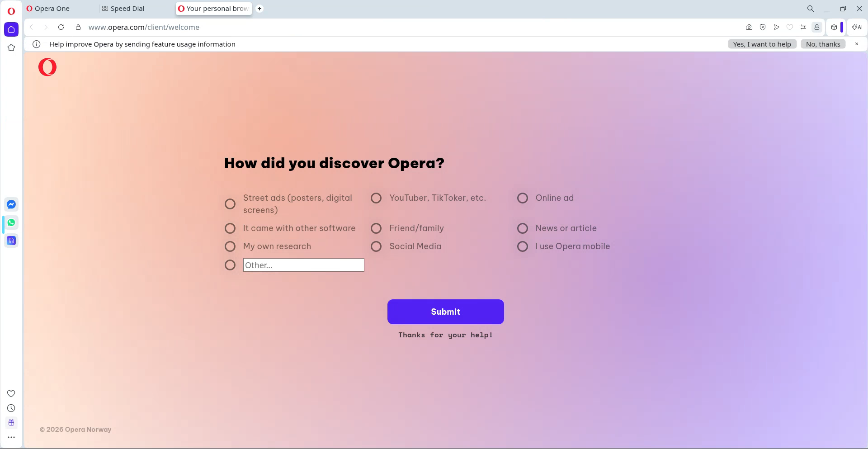Click the Thanks for your help! text
Image resolution: width=868 pixels, height=449 pixels.
tap(446, 335)
